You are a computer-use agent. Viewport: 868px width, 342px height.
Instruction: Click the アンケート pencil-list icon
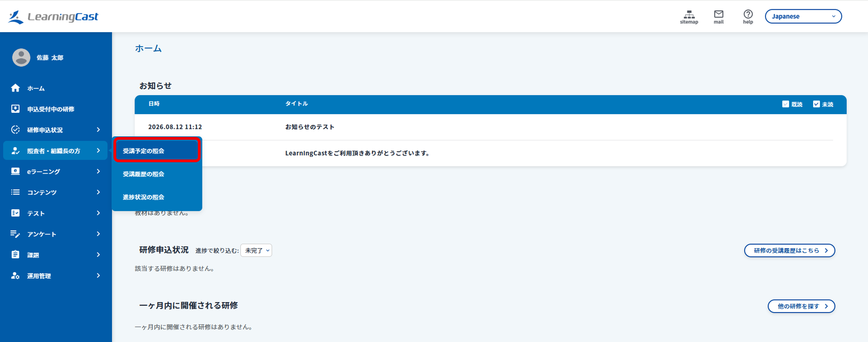(x=15, y=234)
